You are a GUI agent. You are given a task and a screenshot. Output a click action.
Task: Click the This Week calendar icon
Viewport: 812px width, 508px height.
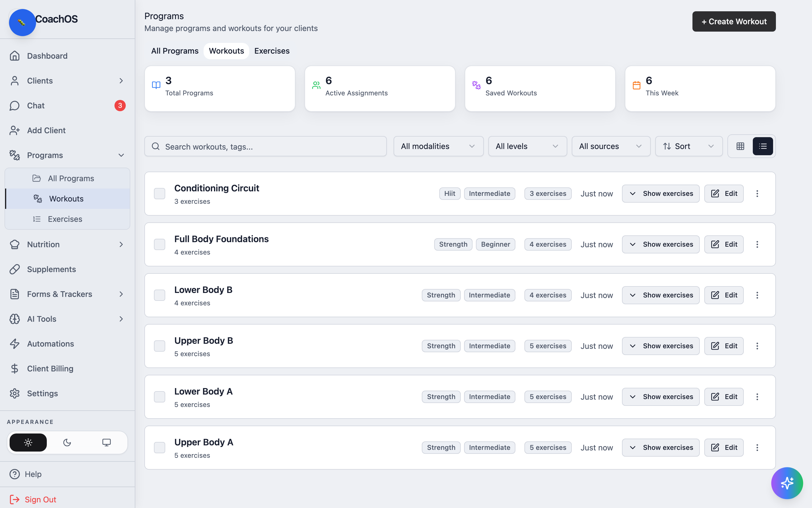[x=637, y=85]
